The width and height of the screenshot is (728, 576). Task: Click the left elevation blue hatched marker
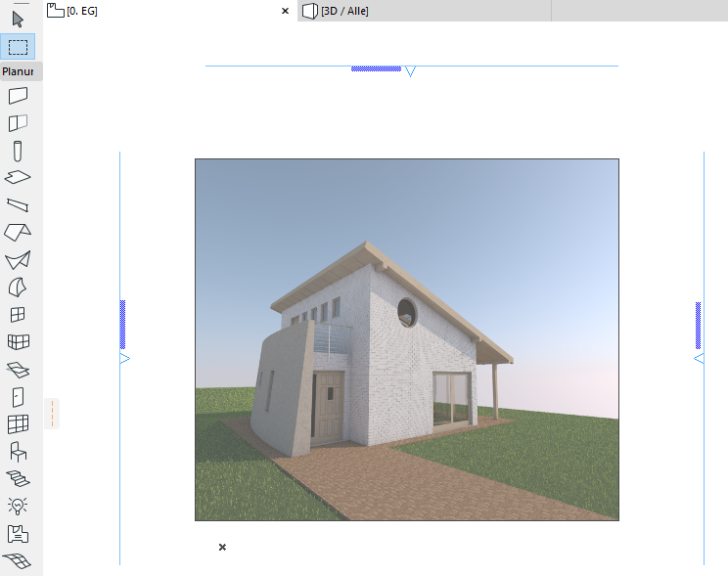pos(122,325)
